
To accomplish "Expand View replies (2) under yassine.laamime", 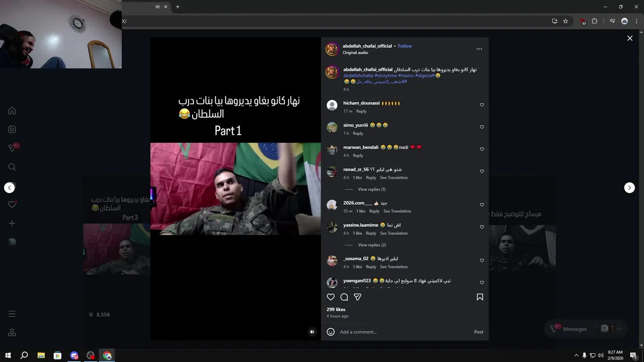I will (x=372, y=245).
